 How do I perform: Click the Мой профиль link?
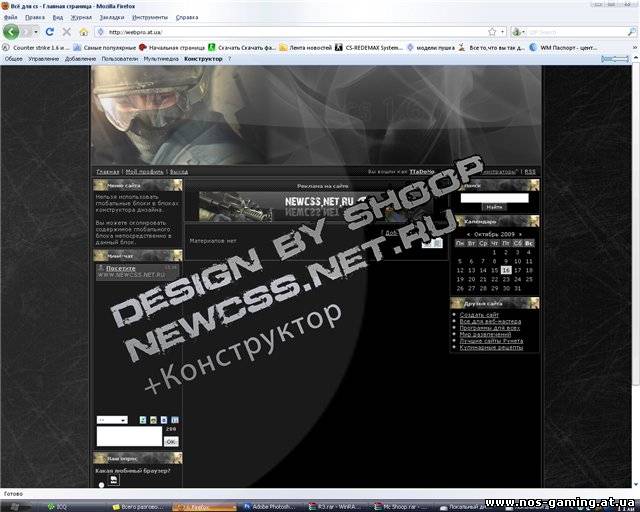pos(144,172)
